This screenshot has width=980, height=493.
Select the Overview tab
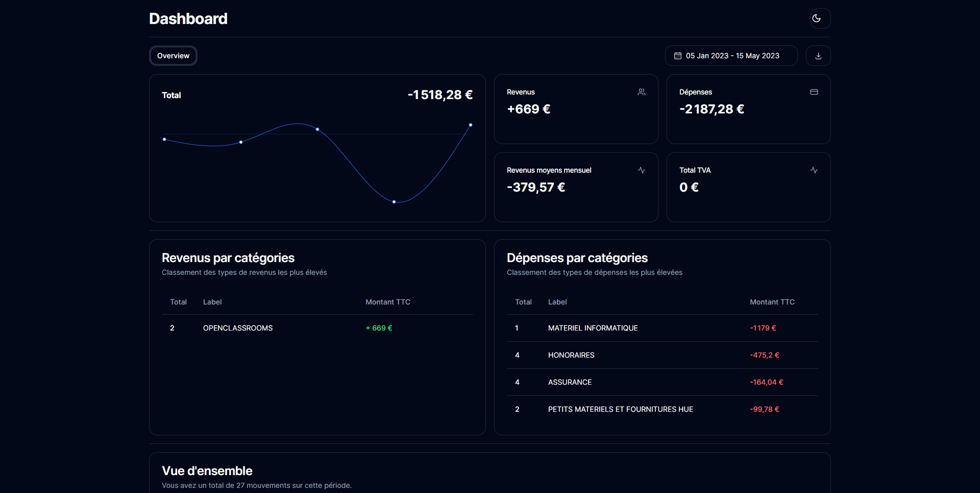pyautogui.click(x=173, y=56)
